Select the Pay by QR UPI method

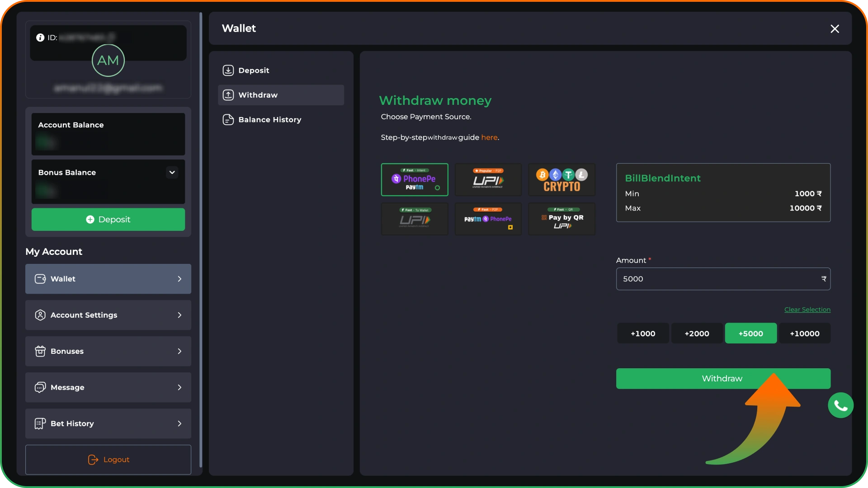click(x=561, y=219)
